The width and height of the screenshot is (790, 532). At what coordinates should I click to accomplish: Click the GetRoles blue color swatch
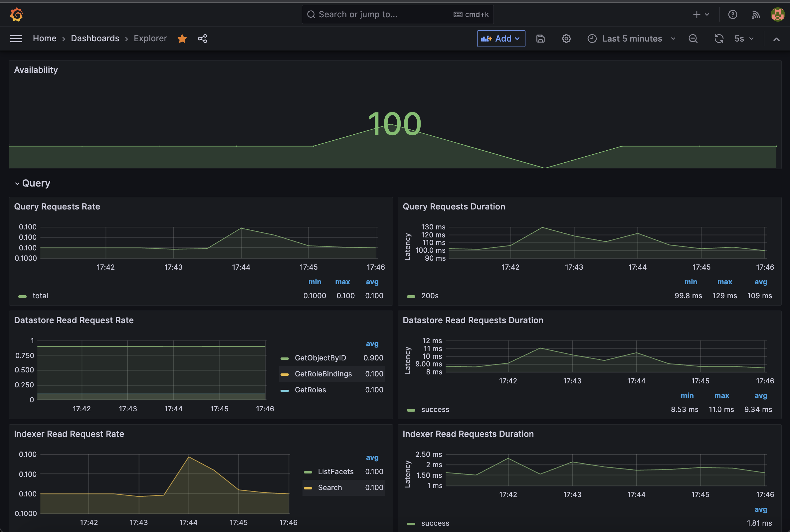click(x=285, y=390)
